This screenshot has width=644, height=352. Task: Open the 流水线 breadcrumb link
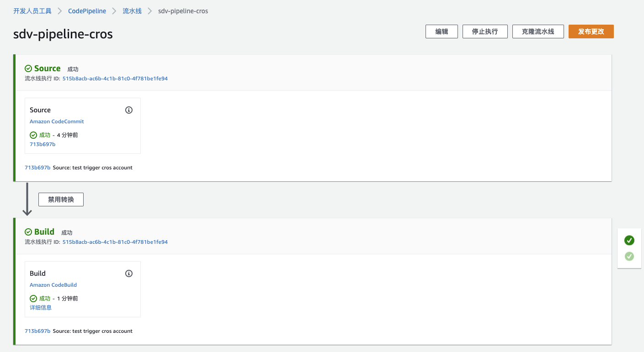[132, 11]
